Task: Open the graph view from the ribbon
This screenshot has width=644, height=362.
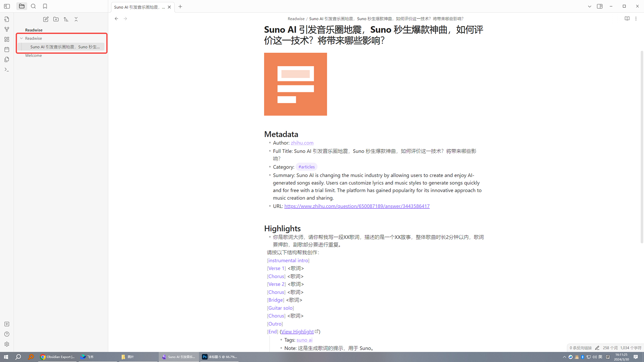Action: [7, 29]
